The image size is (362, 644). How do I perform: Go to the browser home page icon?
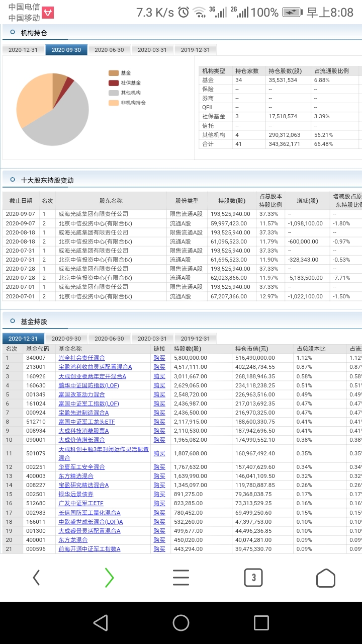click(326, 578)
